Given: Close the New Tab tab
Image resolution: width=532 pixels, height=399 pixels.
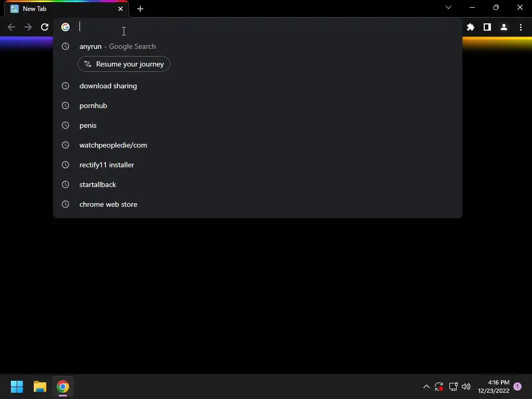Looking at the screenshot, I should tap(121, 9).
